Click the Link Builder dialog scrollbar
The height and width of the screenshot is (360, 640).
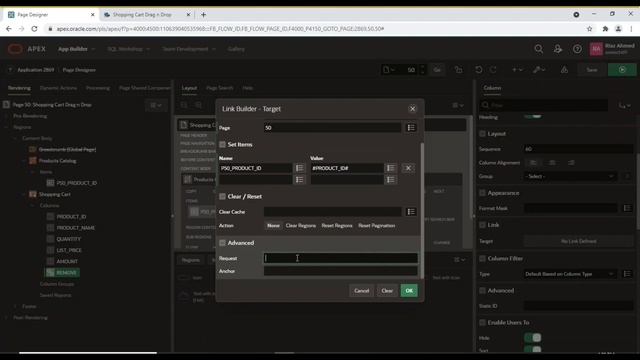coord(422,210)
